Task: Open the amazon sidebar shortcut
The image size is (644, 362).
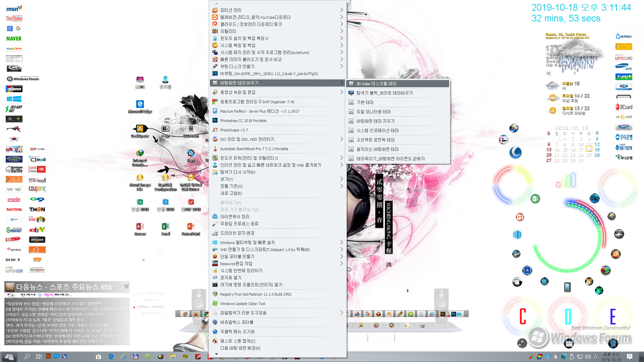Action: click(x=37, y=240)
